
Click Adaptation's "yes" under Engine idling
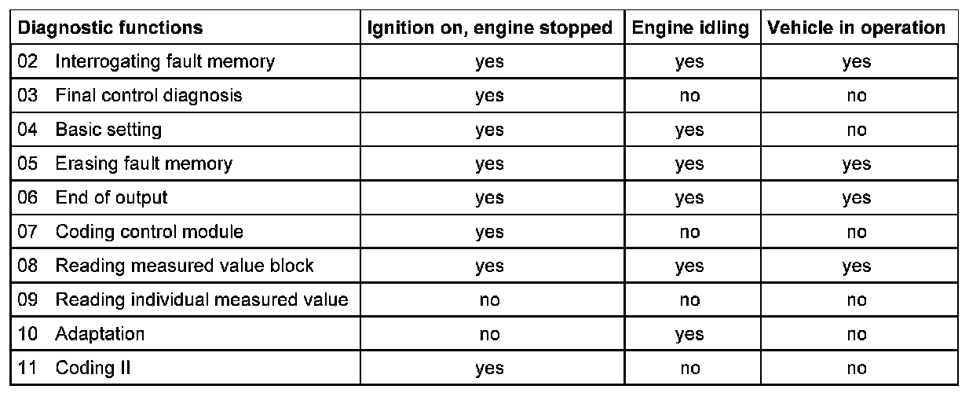tap(689, 334)
